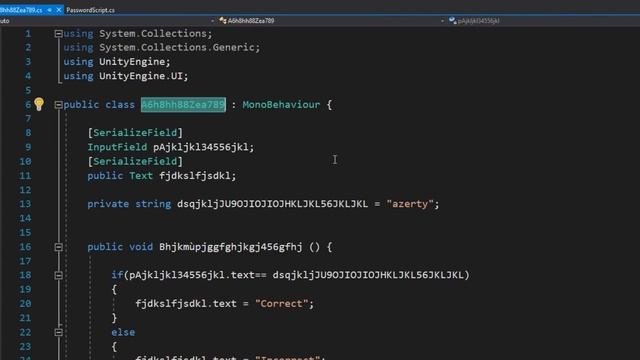The width and height of the screenshot is (640, 360).
Task: Open the lightbulb quick actions on line 6
Action: tap(39, 104)
